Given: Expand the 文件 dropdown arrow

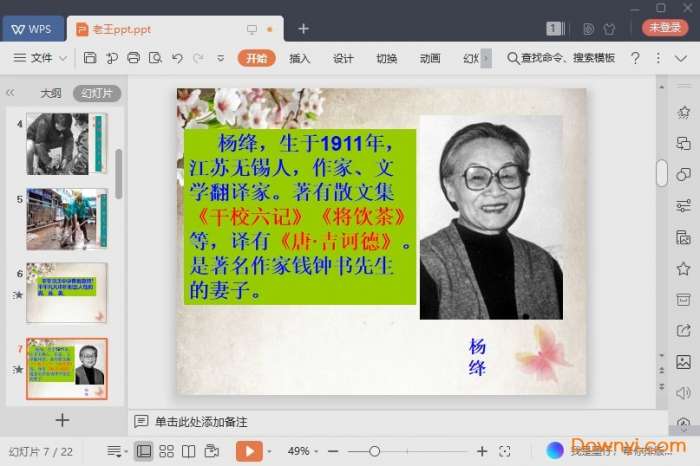Looking at the screenshot, I should (63, 58).
